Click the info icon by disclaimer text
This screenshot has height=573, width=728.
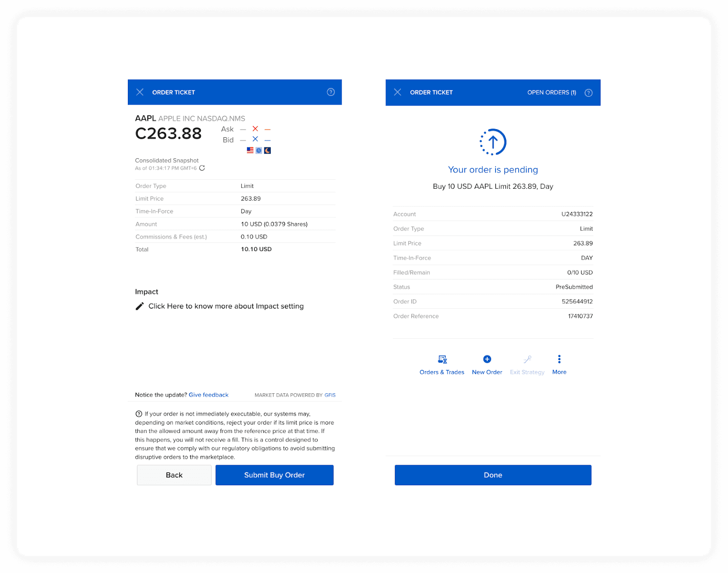click(139, 414)
